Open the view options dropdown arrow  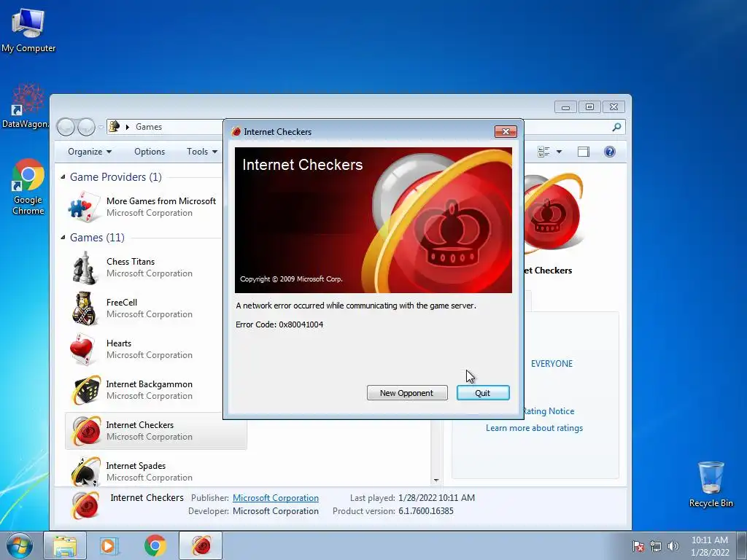point(560,152)
